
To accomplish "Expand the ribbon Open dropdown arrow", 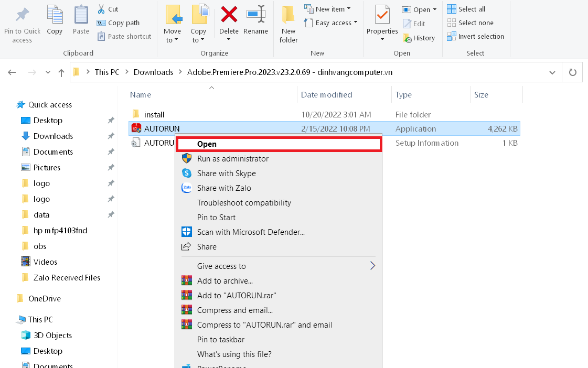I will [435, 9].
